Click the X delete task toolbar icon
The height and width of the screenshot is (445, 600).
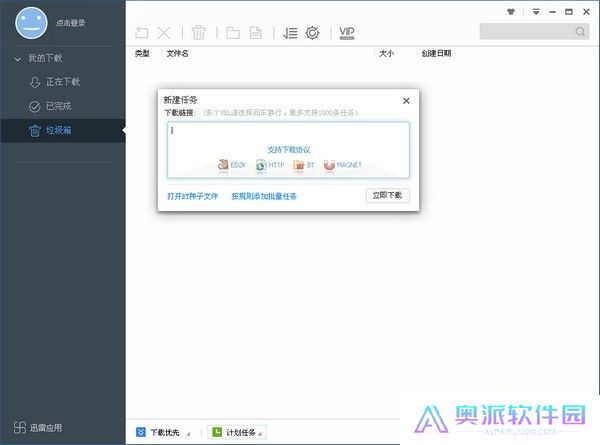pos(164,33)
